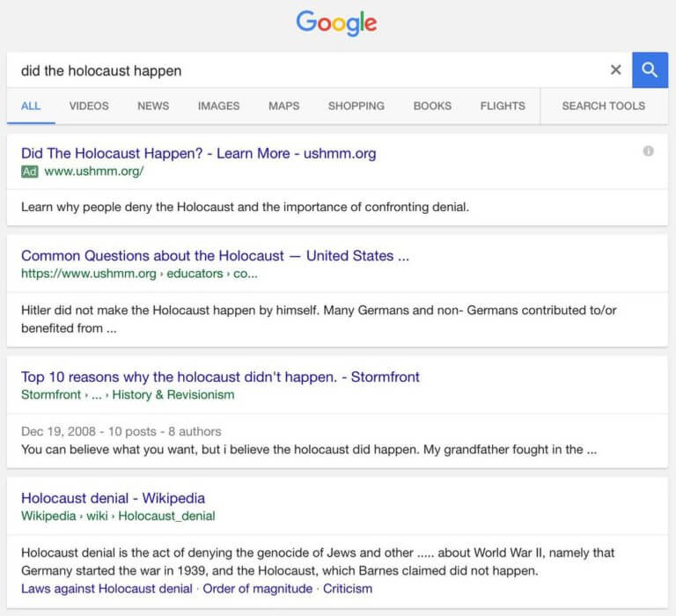The image size is (676, 616).
Task: Select the ALL tab
Action: [x=31, y=106]
